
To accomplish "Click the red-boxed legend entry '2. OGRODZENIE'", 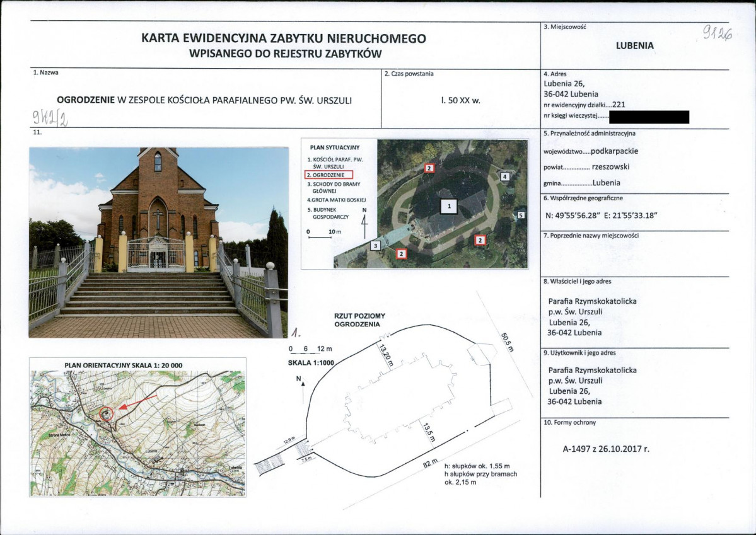I will [x=329, y=175].
